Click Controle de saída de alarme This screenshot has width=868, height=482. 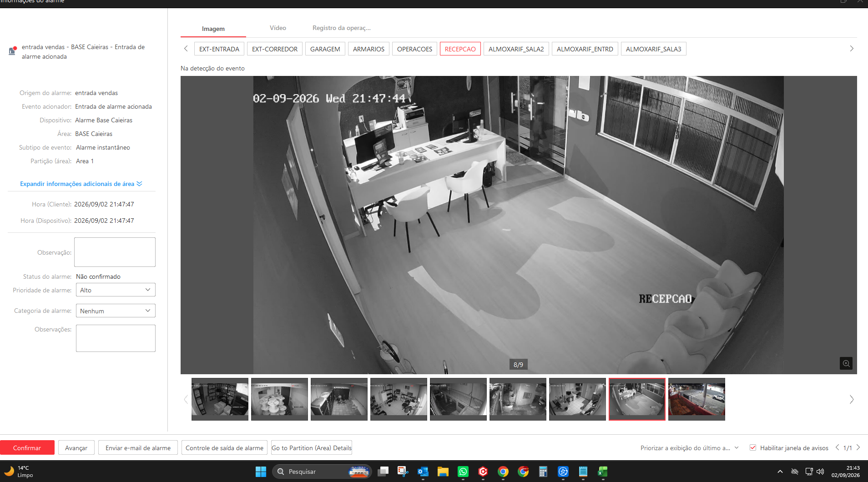tap(225, 447)
